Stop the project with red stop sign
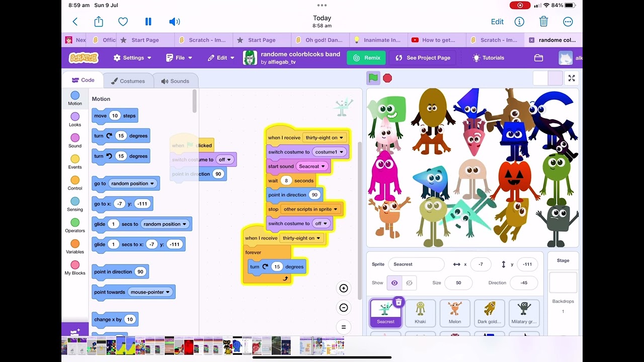This screenshot has height=362, width=644. (x=387, y=78)
